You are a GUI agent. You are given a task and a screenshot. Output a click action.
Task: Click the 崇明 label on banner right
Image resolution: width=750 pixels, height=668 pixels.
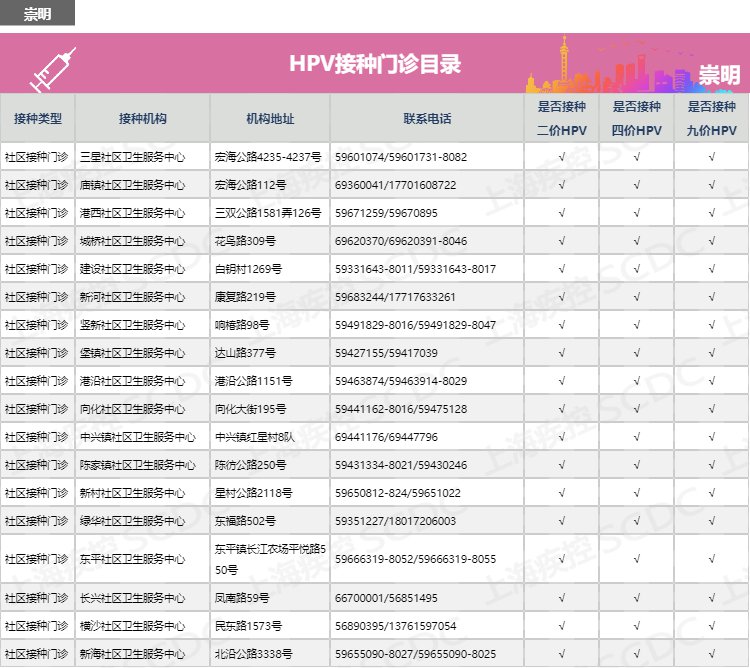point(719,75)
